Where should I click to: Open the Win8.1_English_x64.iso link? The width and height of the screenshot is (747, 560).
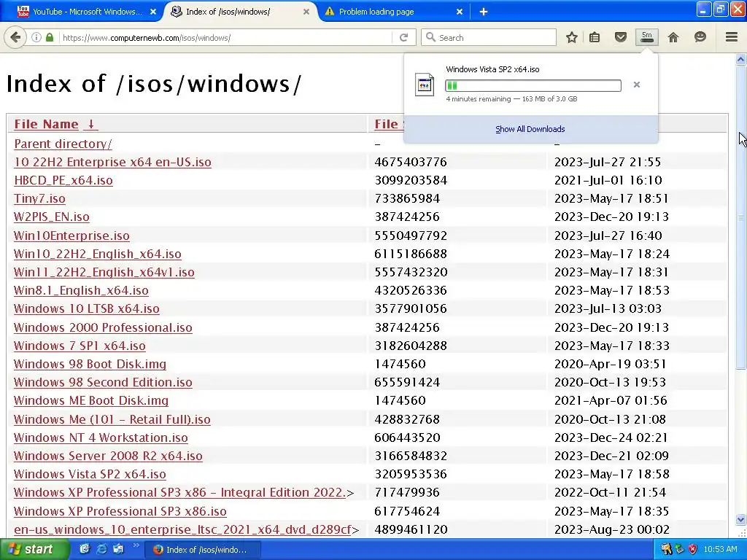pos(81,290)
